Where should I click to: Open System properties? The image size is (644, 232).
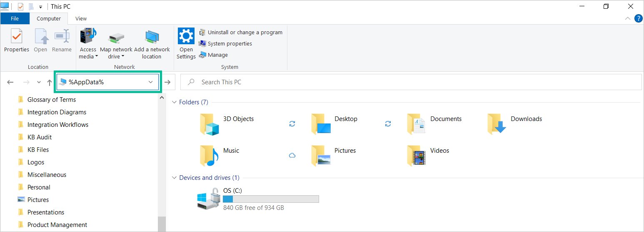pyautogui.click(x=230, y=44)
